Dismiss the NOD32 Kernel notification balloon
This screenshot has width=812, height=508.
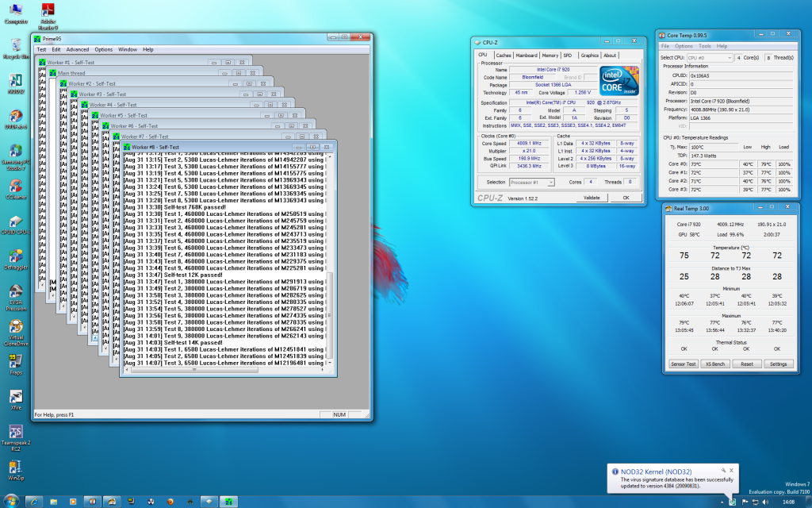point(731,471)
